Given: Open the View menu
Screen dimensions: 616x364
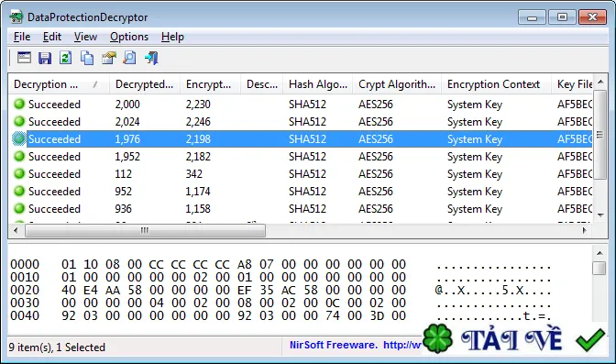Looking at the screenshot, I should 85,37.
